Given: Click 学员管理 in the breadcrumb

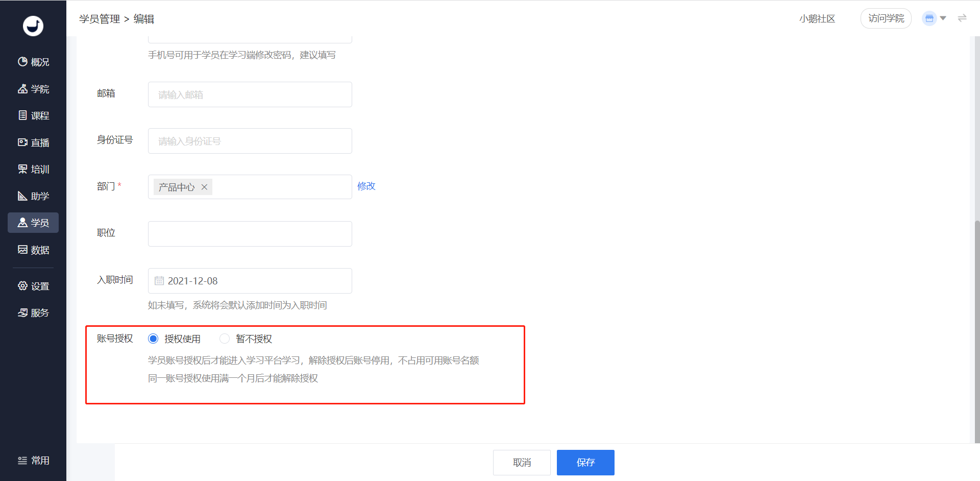Looking at the screenshot, I should pos(100,19).
